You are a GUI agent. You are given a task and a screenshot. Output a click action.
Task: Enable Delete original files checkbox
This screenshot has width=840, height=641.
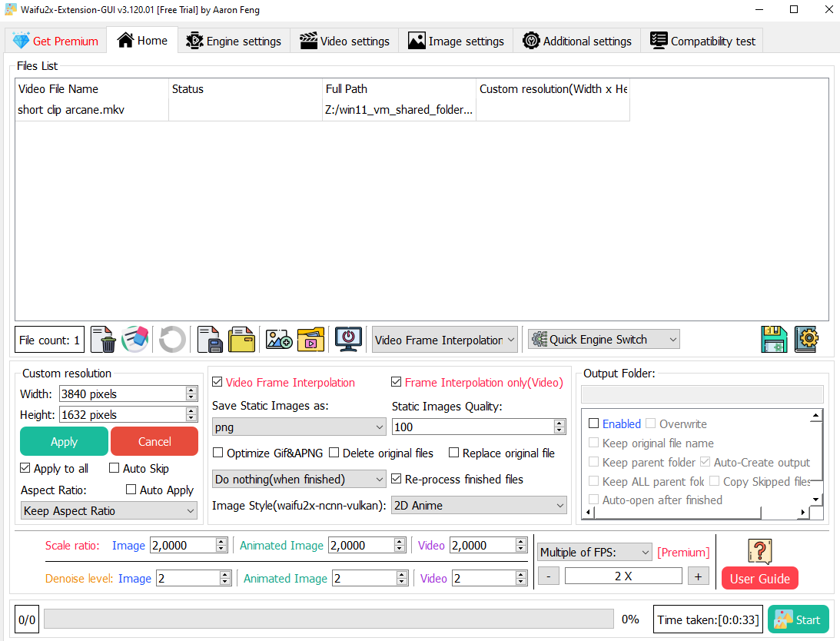point(334,453)
